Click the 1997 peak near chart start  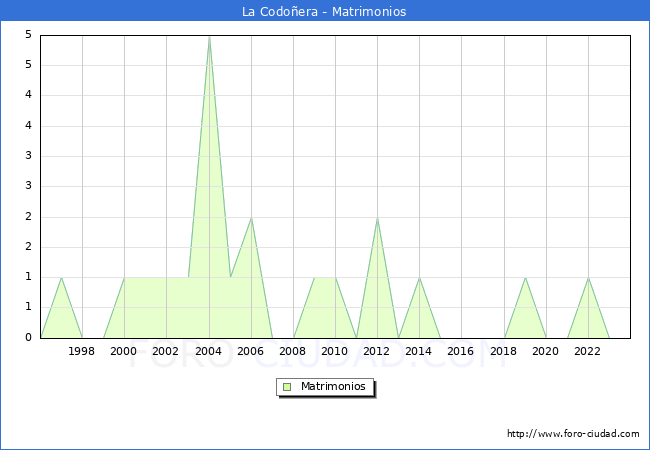point(61,277)
